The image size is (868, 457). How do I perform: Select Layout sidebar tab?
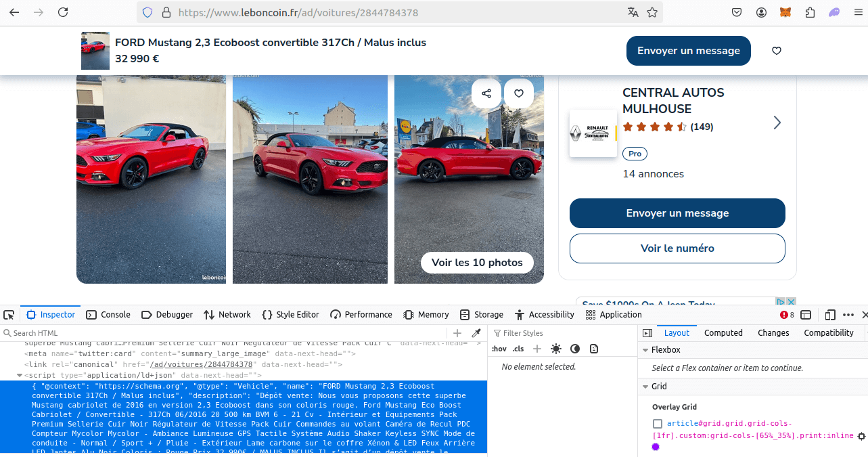677,333
